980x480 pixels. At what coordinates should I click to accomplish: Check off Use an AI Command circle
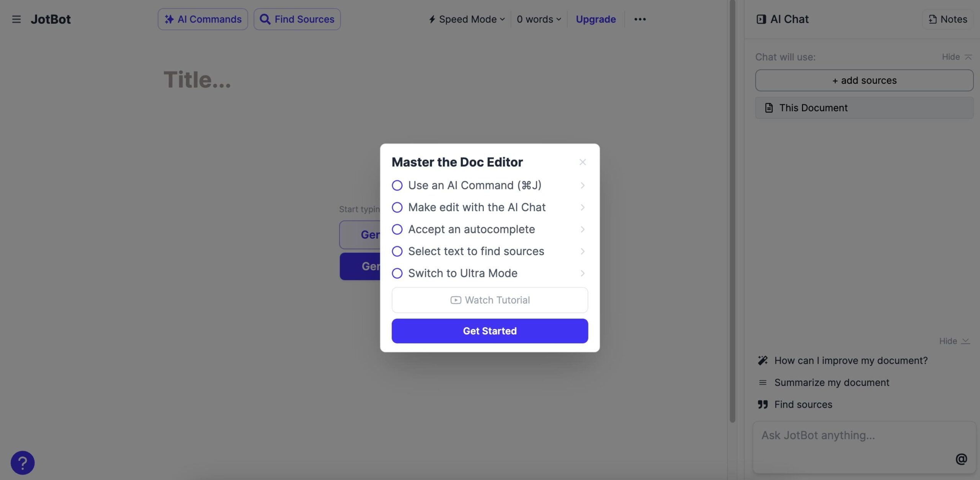[397, 185]
